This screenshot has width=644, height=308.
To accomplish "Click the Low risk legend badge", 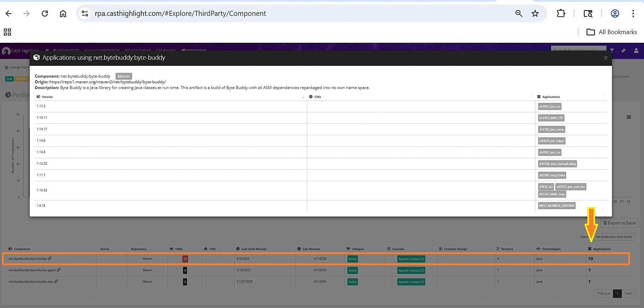I will [x=9, y=79].
